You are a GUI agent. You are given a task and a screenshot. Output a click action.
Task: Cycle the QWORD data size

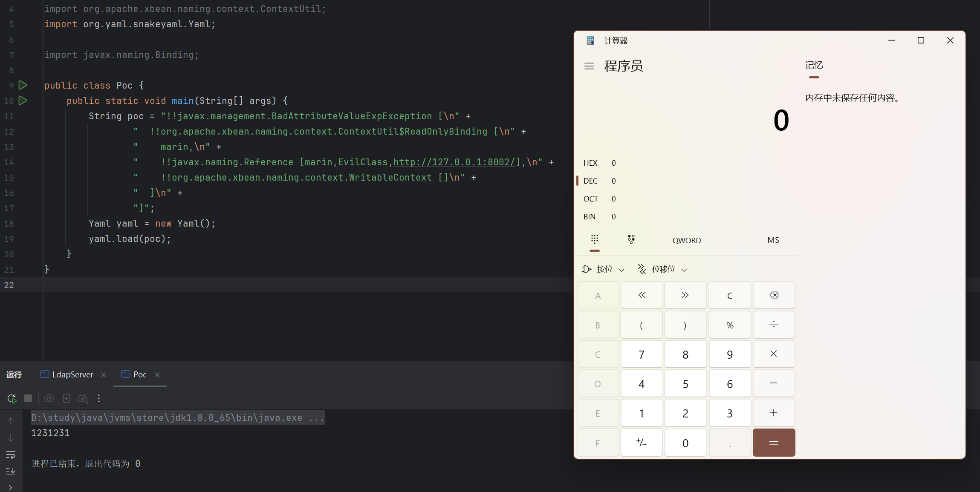686,240
